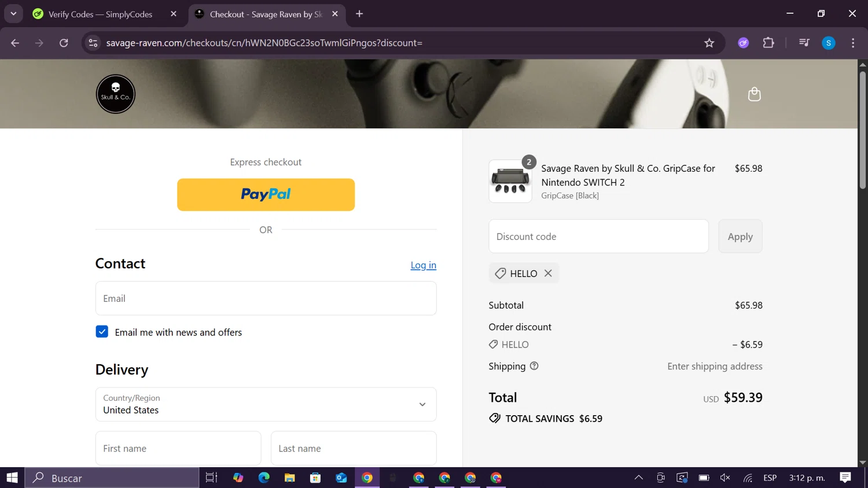Go back to the previous page
The width and height of the screenshot is (868, 488).
[15, 43]
